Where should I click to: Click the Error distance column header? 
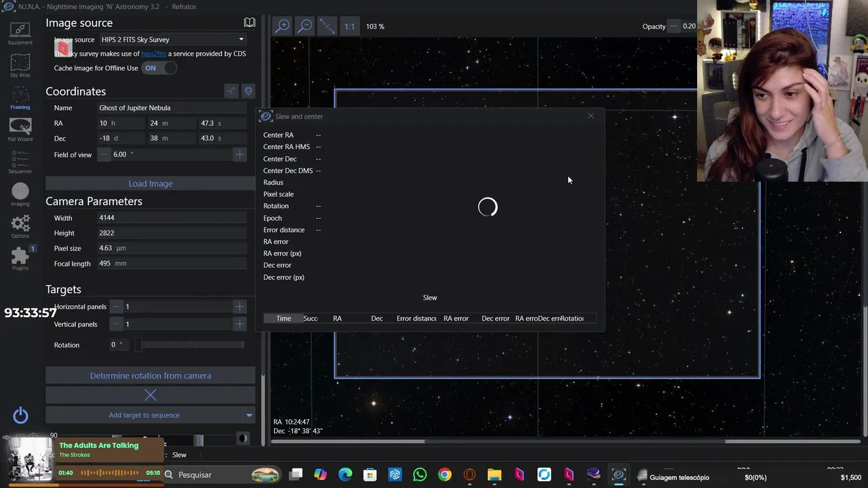(416, 319)
